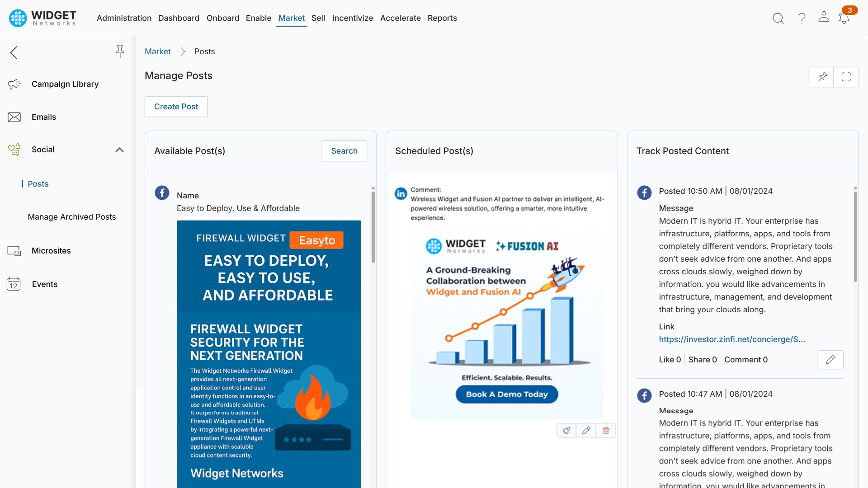Open the edit pencil in Track Posted Content
Viewport: 868px width, 488px height.
(x=831, y=359)
